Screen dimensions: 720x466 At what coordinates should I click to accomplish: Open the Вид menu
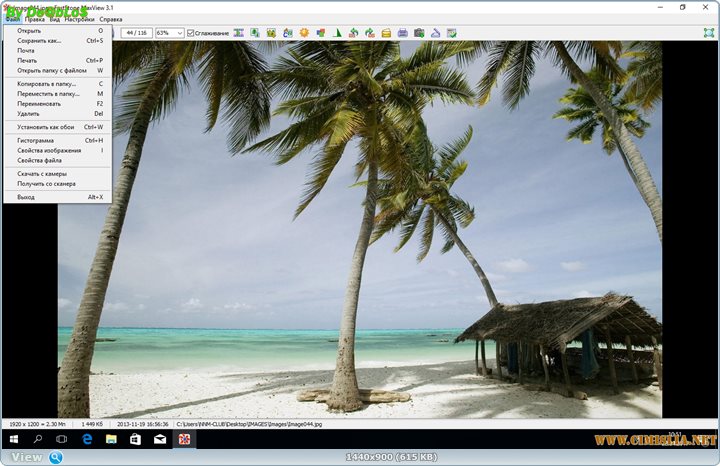tap(55, 19)
